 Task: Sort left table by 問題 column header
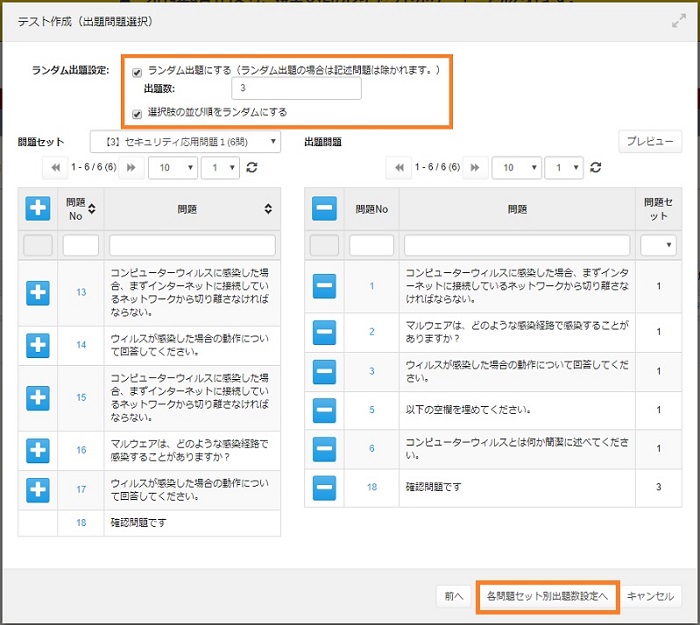268,208
